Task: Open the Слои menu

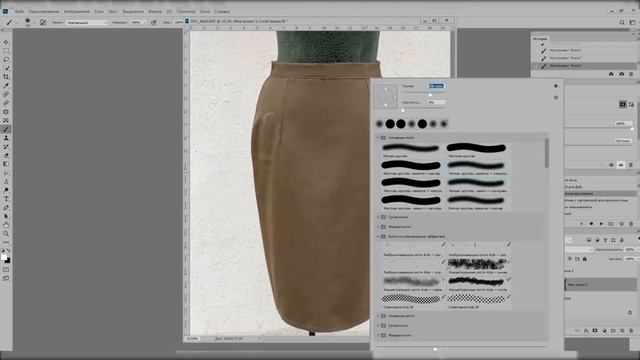Action: click(x=99, y=11)
